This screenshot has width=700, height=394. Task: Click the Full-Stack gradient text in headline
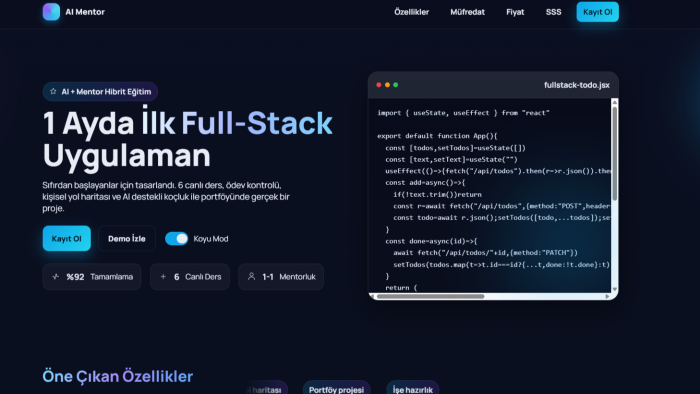(x=257, y=123)
